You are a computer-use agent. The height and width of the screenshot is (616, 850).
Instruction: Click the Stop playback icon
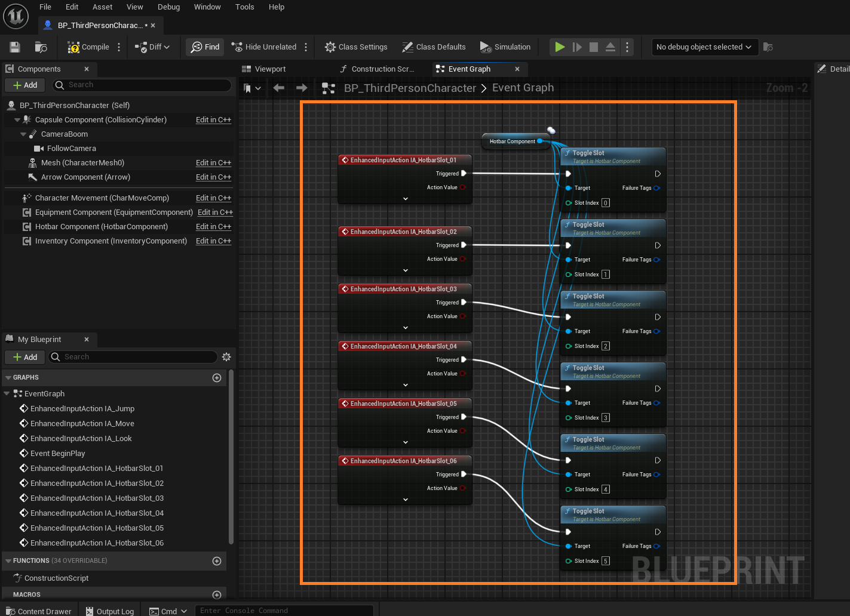pyautogui.click(x=594, y=47)
